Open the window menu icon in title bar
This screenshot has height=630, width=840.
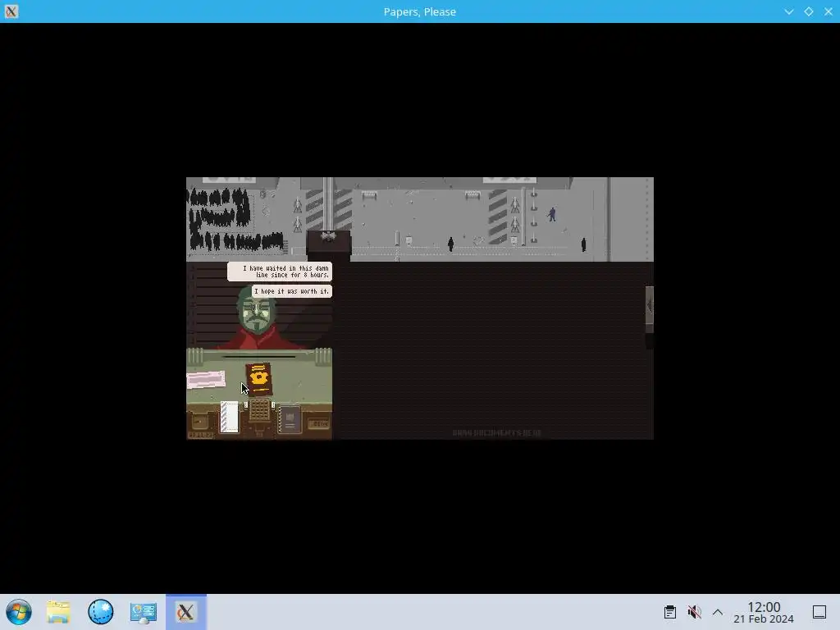coord(11,11)
